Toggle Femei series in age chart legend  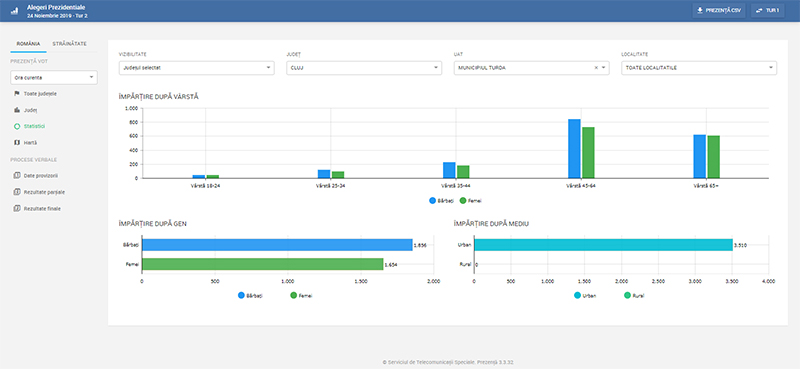tap(470, 201)
